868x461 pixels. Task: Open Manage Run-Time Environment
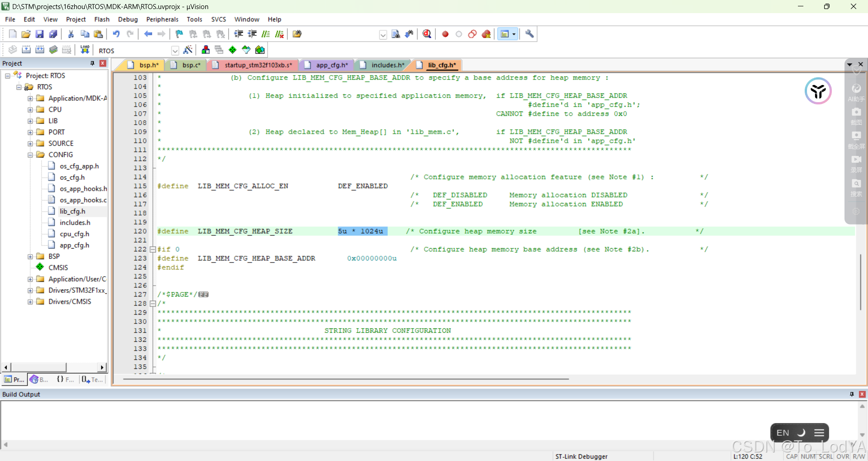(233, 50)
